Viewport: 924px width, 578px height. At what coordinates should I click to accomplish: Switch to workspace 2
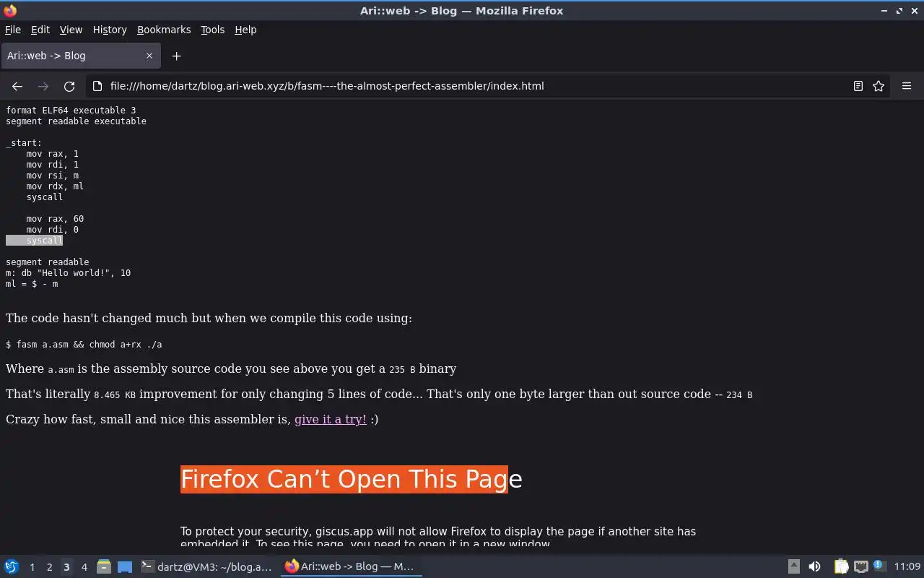tap(49, 567)
